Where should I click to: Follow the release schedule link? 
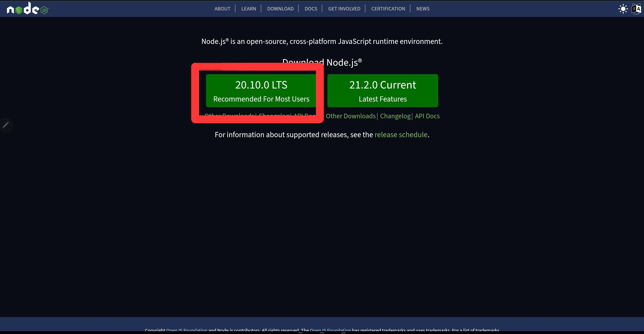click(x=401, y=135)
